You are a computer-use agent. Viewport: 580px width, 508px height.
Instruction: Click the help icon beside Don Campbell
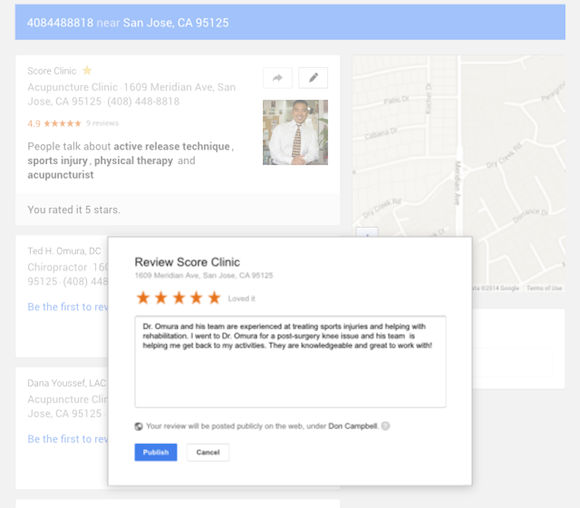click(385, 426)
